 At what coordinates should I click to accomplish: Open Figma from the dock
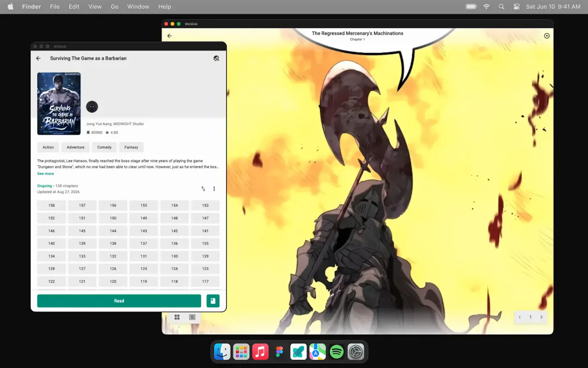279,352
